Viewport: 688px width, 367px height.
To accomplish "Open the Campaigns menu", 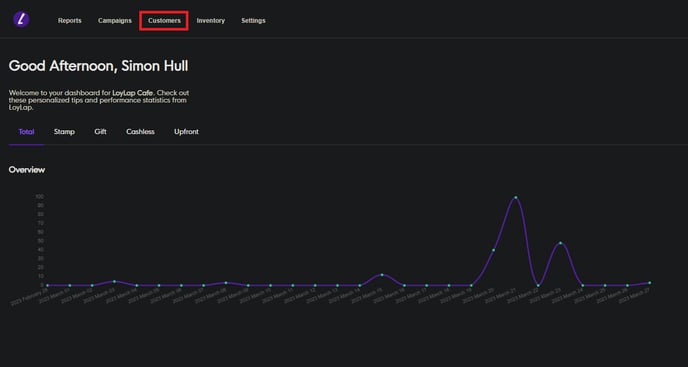I will click(115, 21).
